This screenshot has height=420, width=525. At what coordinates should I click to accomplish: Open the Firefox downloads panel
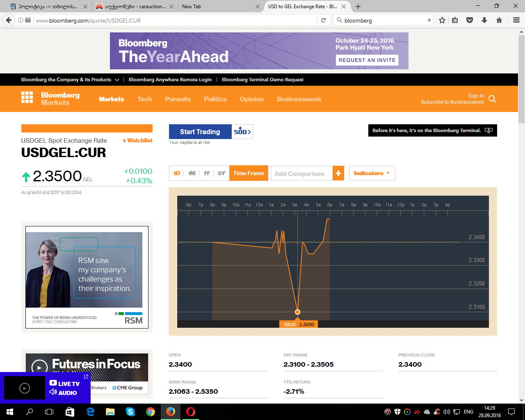(x=484, y=20)
